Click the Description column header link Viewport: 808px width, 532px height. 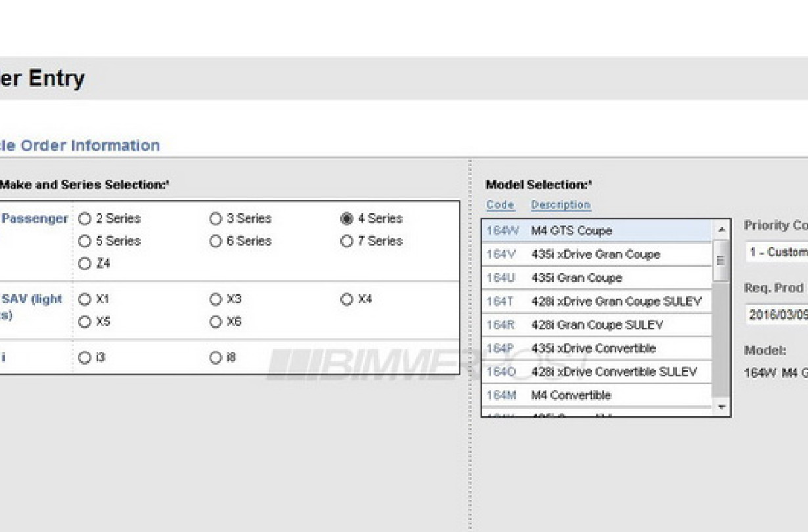561,205
